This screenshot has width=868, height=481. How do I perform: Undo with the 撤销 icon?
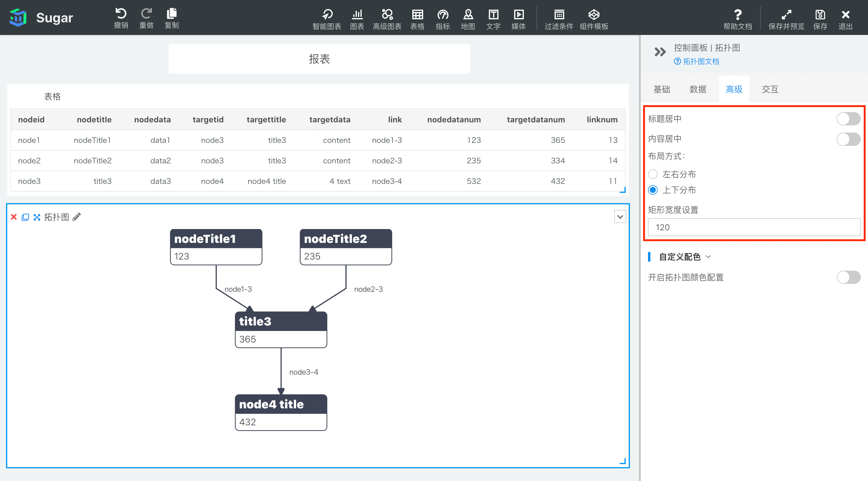[121, 18]
